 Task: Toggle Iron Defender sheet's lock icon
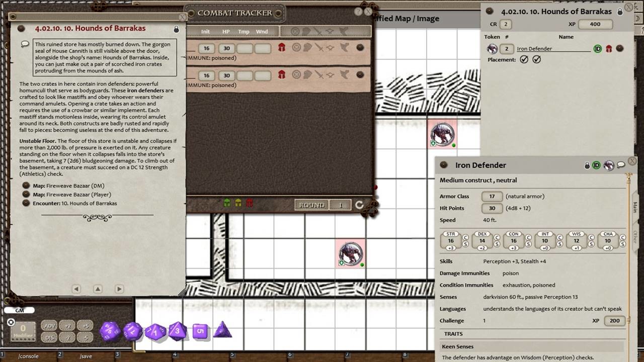point(587,165)
